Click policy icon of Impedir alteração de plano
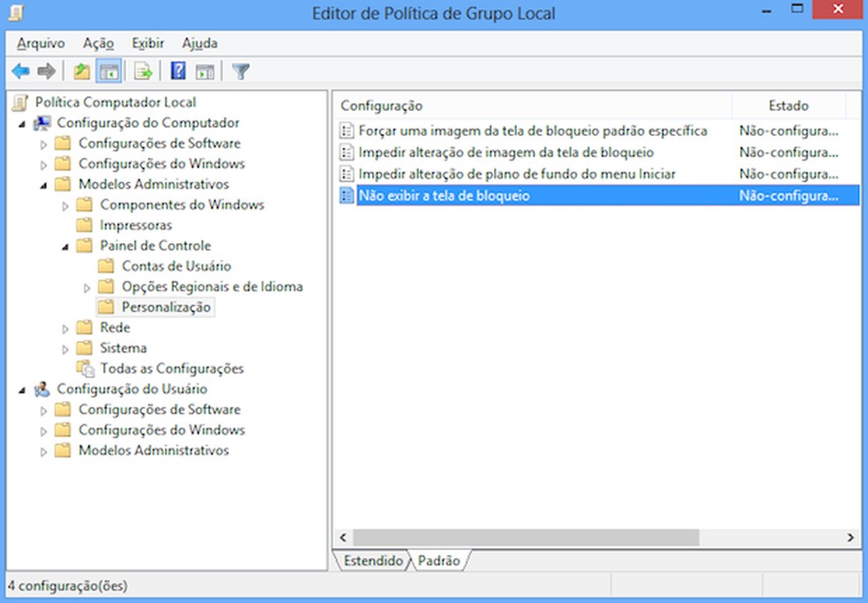 [347, 174]
